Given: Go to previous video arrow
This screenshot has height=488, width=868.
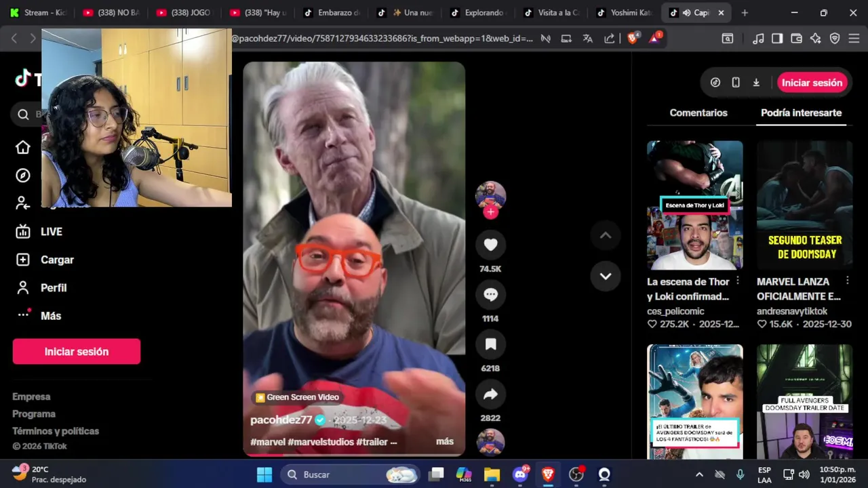Looking at the screenshot, I should click(x=606, y=235).
